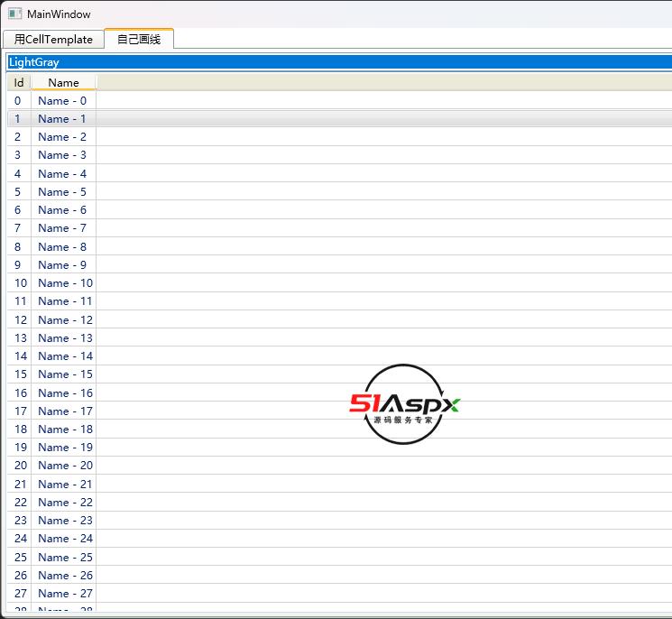
Task: Sort by the Name column header
Action: click(x=63, y=82)
